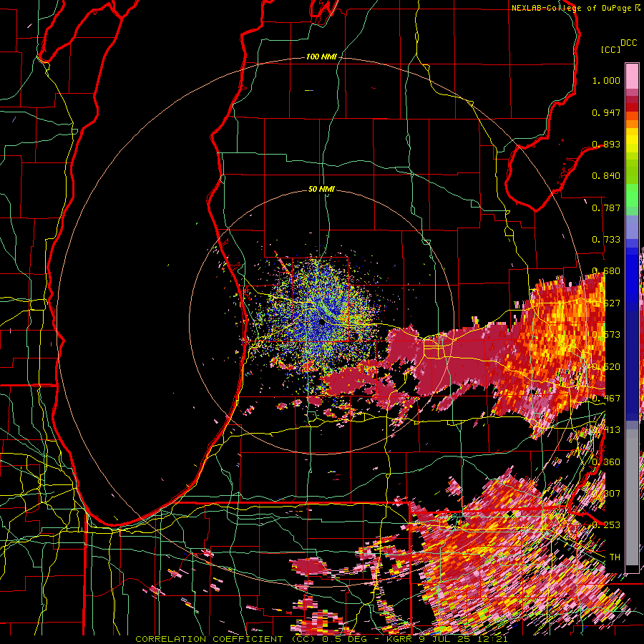The image size is (644, 644).
Task: Click the pink top segment of the color bar
Action: [632, 76]
